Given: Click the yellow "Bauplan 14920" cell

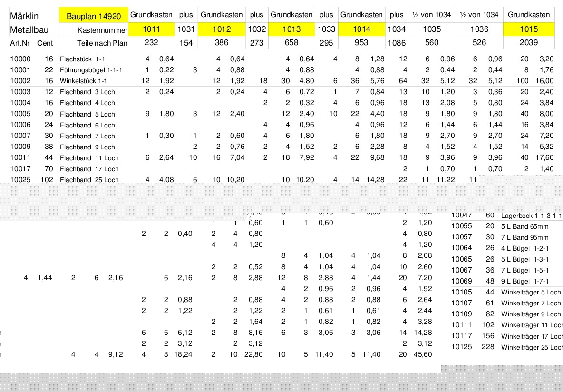Looking at the screenshot, I should (94, 16).
